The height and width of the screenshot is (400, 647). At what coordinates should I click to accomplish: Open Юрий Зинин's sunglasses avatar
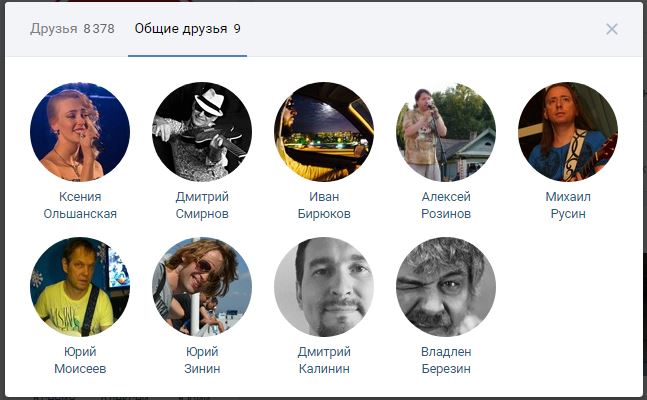pyautogui.click(x=202, y=286)
